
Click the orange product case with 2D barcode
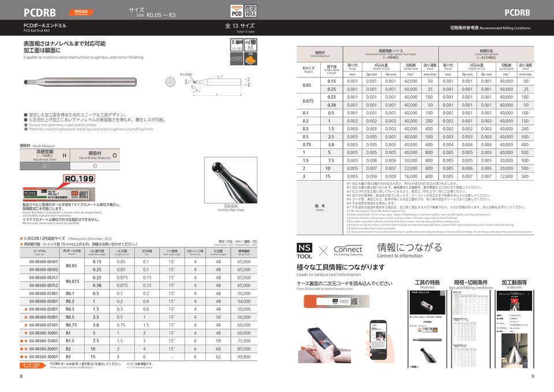coord(336,301)
